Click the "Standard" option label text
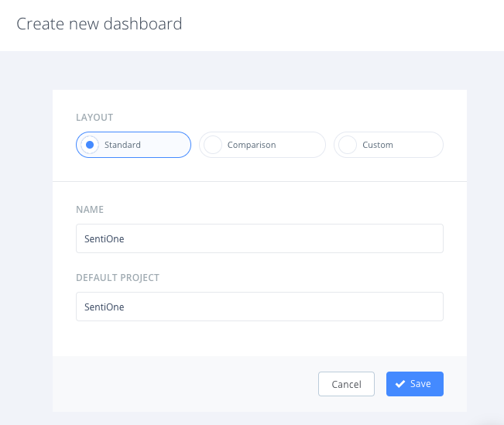The height and width of the screenshot is (425, 504). [122, 145]
